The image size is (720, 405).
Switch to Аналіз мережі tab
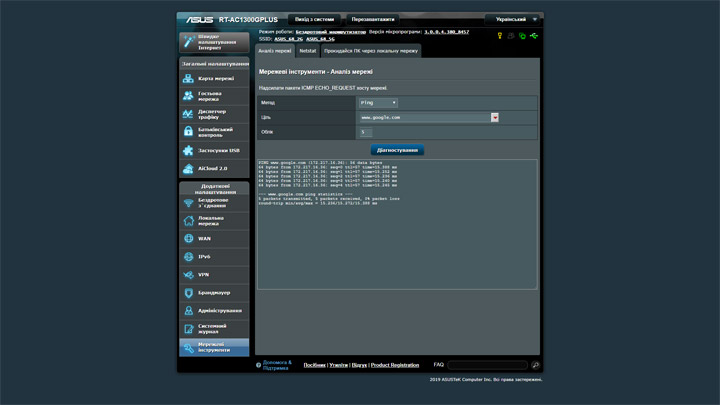pyautogui.click(x=275, y=51)
